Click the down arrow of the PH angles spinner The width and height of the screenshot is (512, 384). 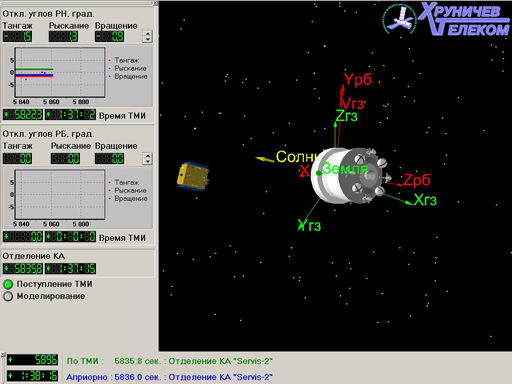[x=148, y=39]
